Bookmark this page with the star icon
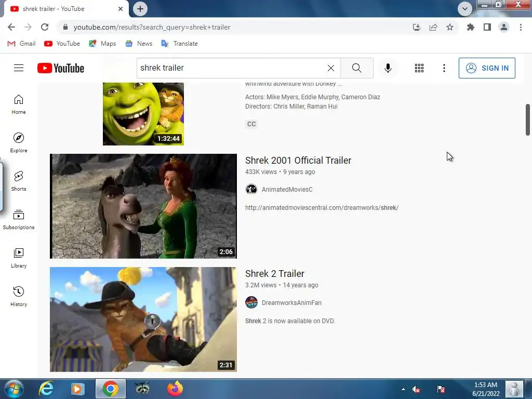532x399 pixels. click(x=450, y=27)
